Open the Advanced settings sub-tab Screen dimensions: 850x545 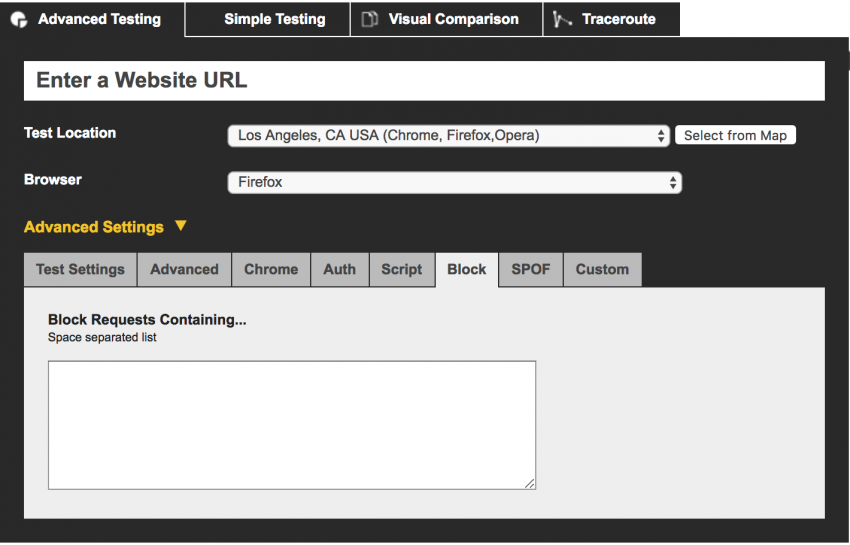(184, 269)
